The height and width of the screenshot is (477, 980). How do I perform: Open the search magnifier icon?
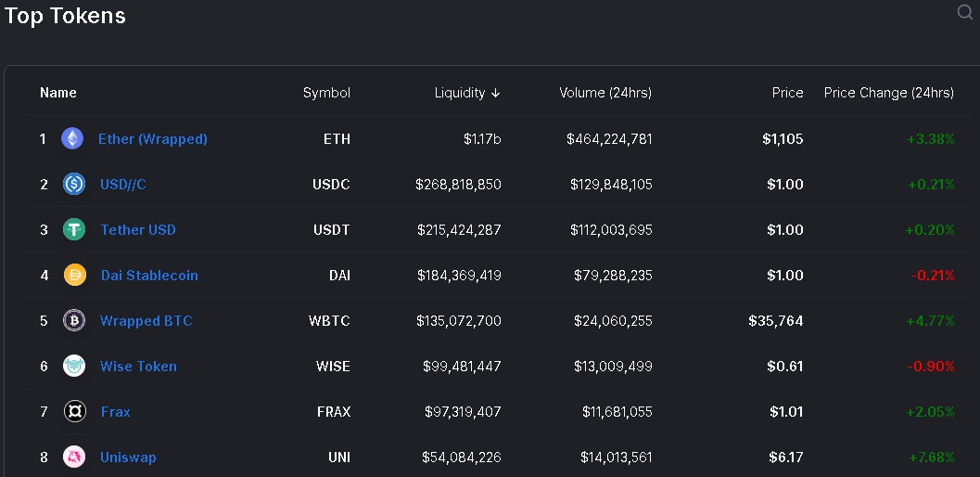(965, 12)
